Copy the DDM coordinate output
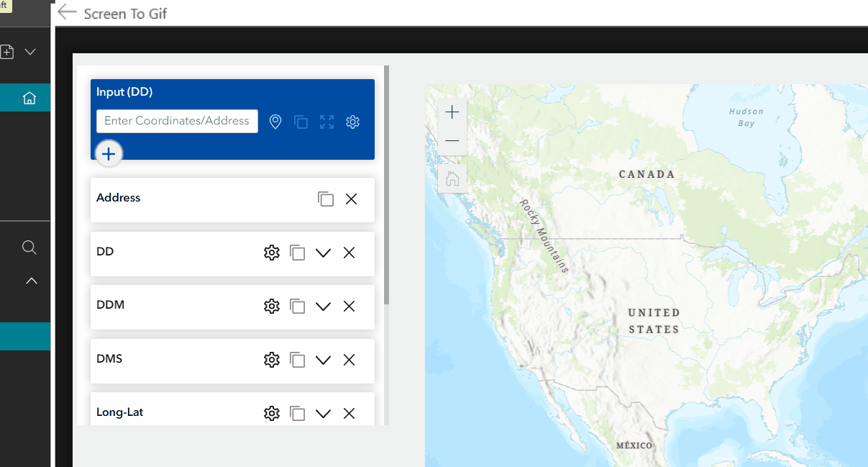Screen dimensions: 868x467 tap(297, 306)
